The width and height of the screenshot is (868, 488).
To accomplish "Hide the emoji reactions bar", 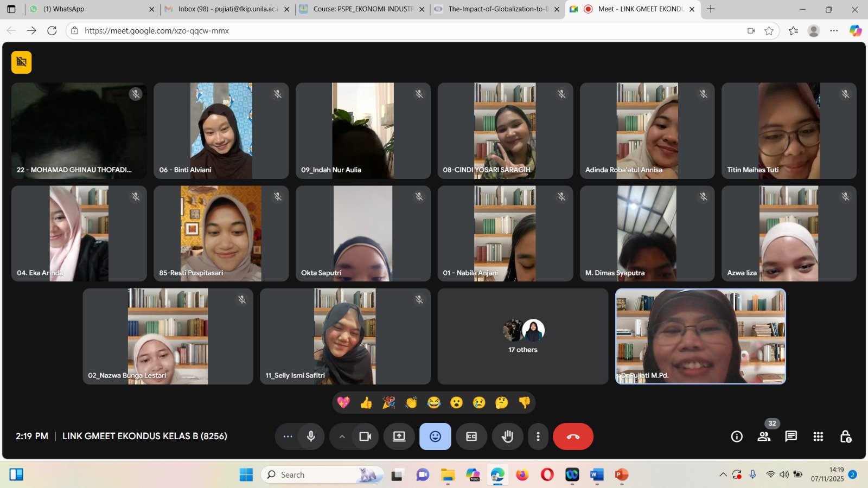I will point(435,436).
